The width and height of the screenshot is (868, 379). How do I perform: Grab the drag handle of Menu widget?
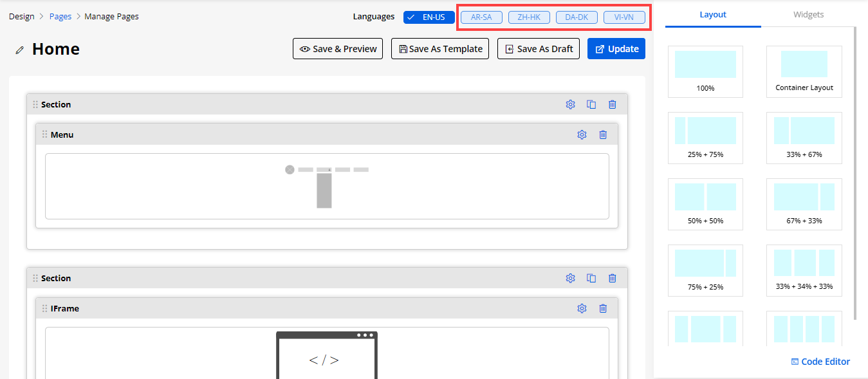click(x=44, y=134)
